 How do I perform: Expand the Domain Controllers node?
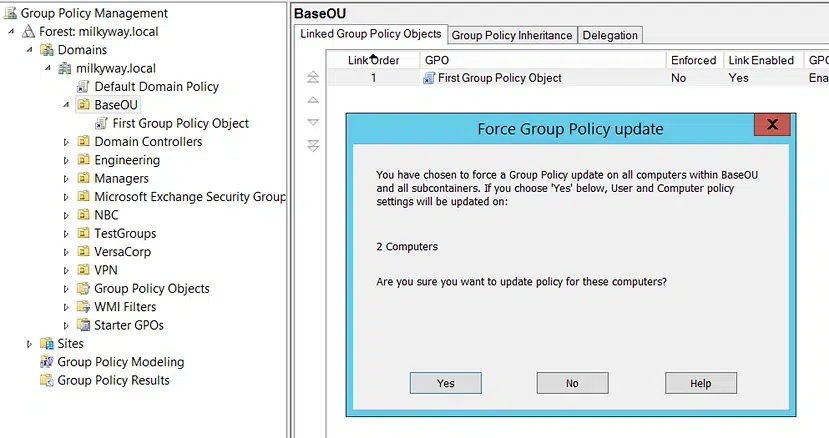click(x=67, y=142)
